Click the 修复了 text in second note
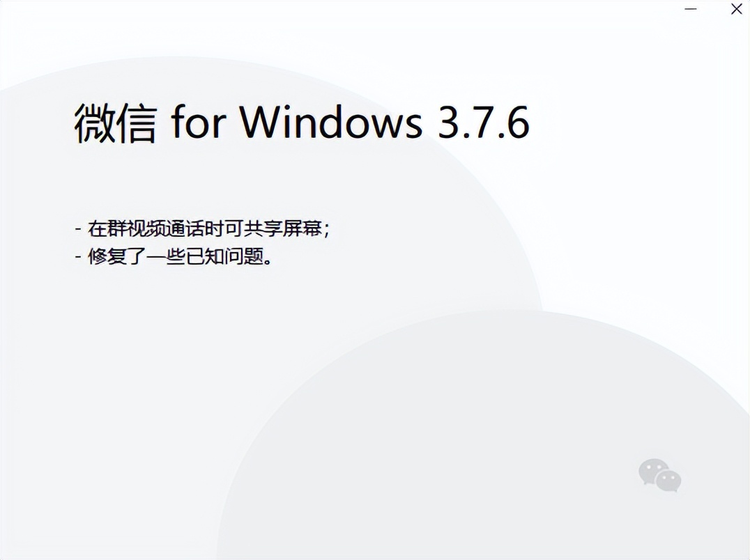This screenshot has height=560, width=750. pyautogui.click(x=116, y=256)
